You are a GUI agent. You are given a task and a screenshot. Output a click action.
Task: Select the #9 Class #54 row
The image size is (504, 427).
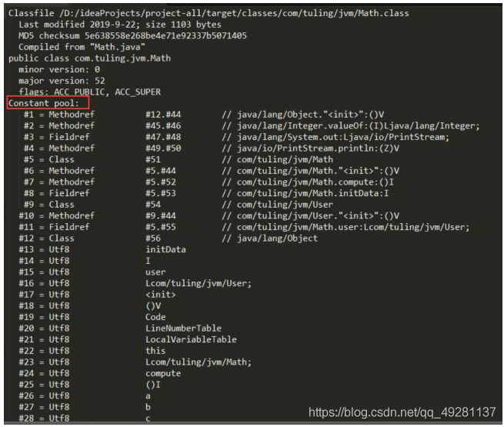tap(179, 205)
